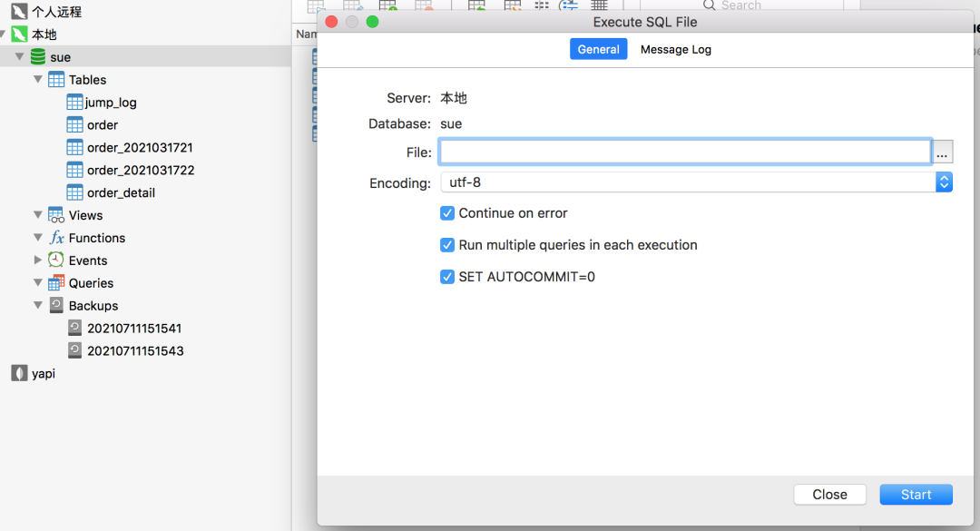
Task: Select the 个人远程 connection label
Action: coord(56,12)
